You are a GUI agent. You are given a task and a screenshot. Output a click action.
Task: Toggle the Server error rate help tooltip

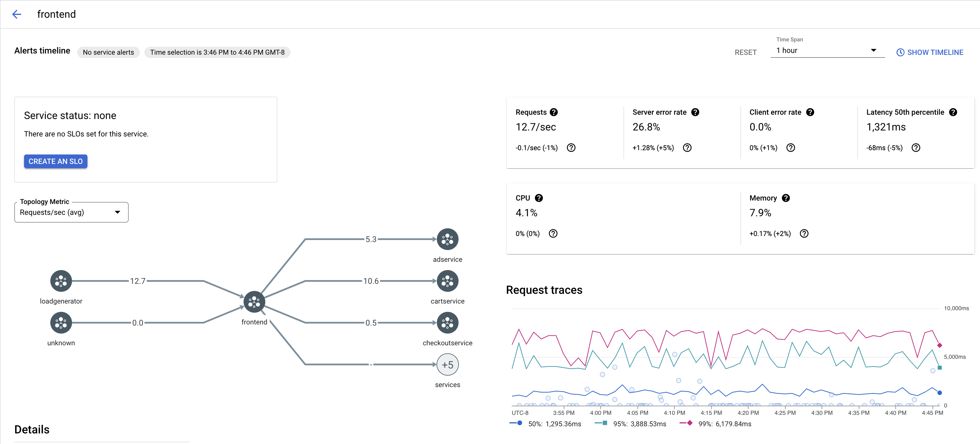(696, 112)
